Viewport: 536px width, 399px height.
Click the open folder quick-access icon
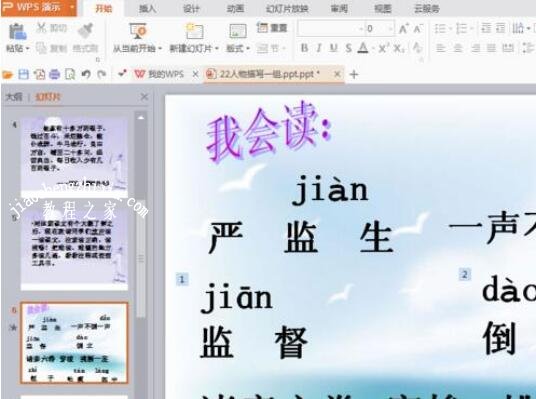coord(8,74)
